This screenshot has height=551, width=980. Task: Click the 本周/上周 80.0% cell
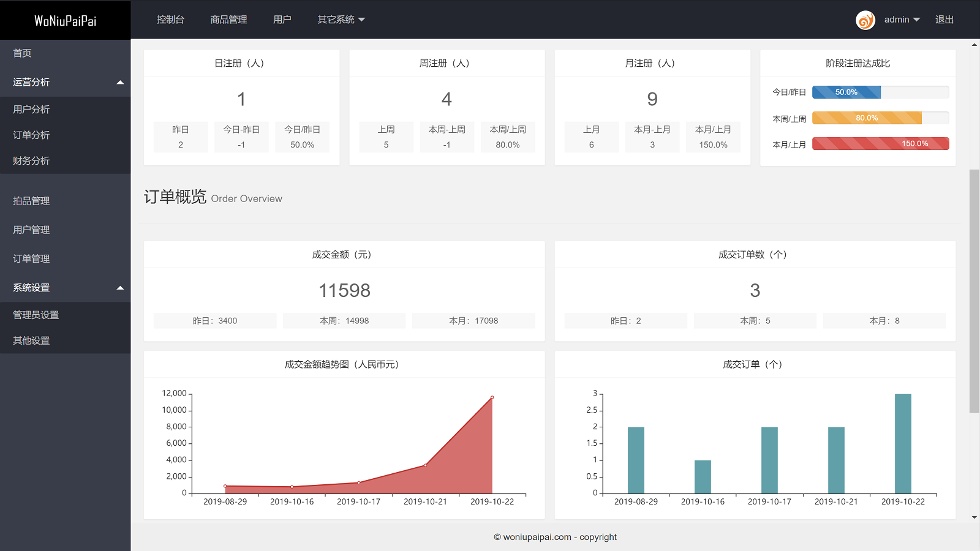tap(508, 137)
